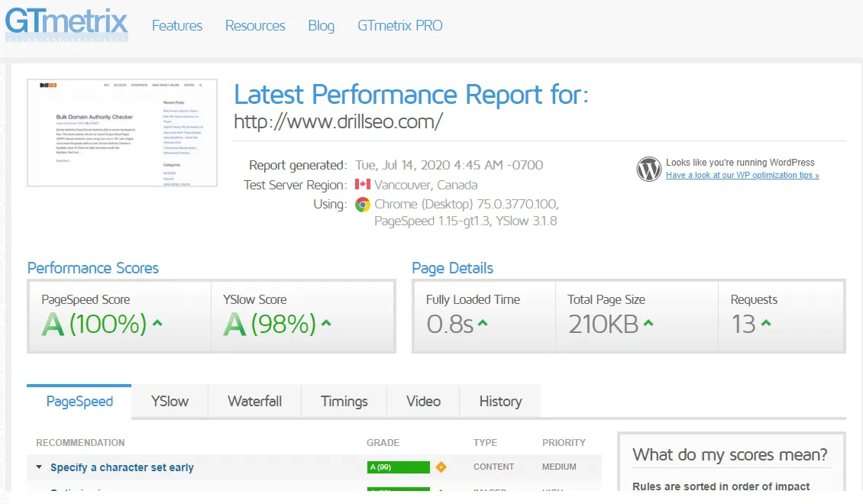
Task: Switch to the Waterfall tab
Action: click(255, 402)
